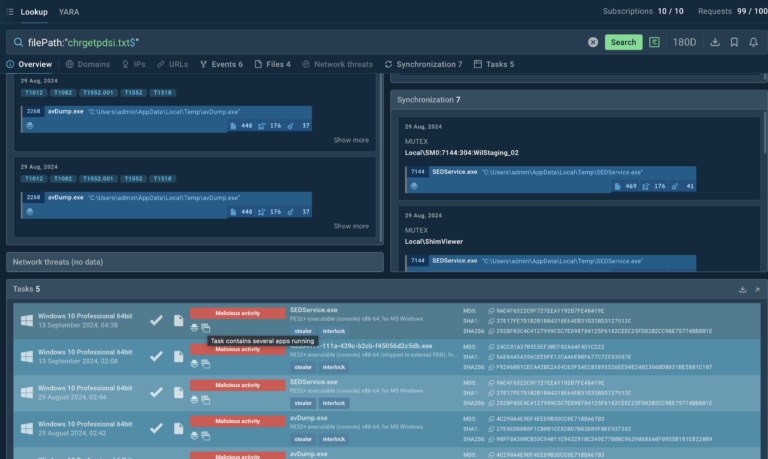
Task: Click the download icon in search bar
Action: coord(715,42)
